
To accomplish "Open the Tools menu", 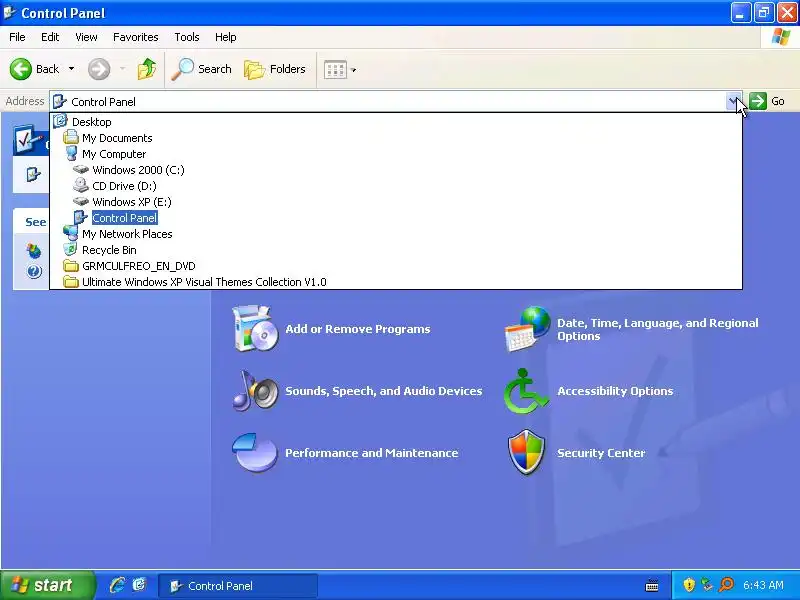I will (187, 37).
